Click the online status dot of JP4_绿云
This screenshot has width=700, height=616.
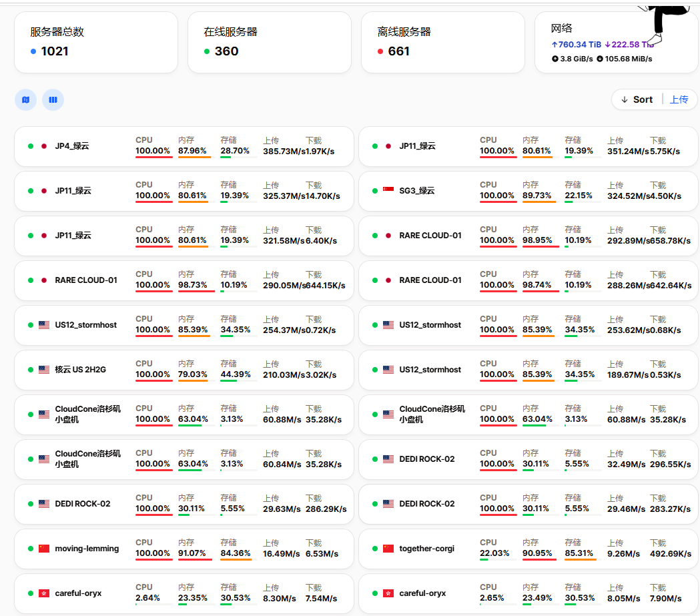point(31,146)
